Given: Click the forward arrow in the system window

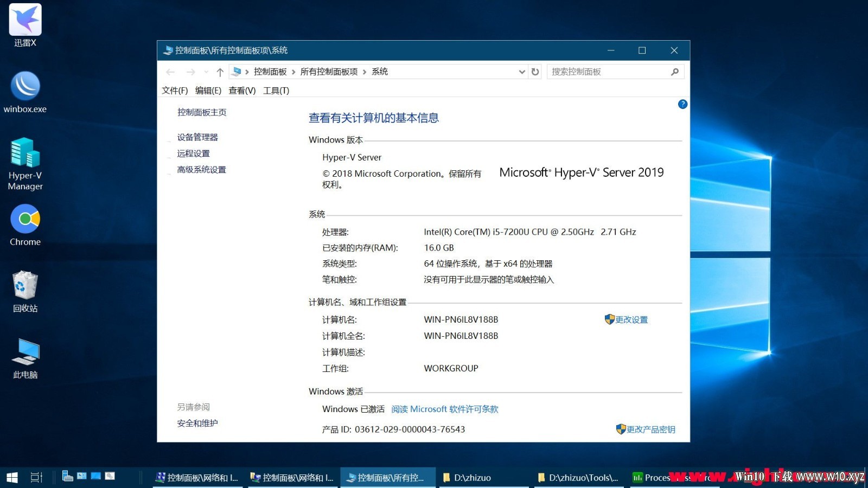Looking at the screenshot, I should coord(190,72).
